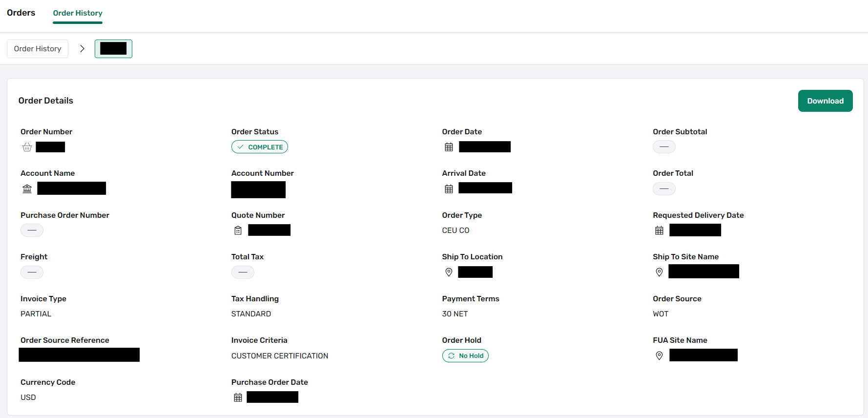
Task: Click the STANDARD tax handling value
Action: 251,314
